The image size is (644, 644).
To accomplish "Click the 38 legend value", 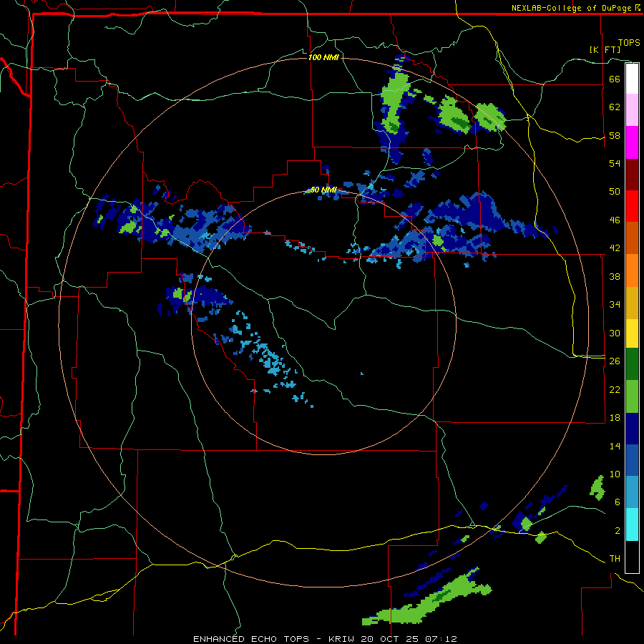I will click(615, 276).
